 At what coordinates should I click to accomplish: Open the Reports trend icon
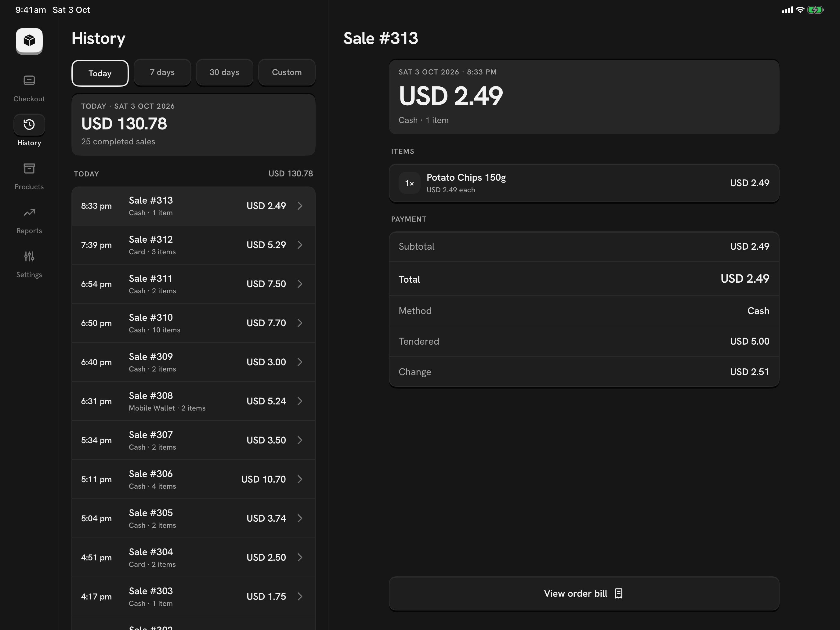[29, 213]
